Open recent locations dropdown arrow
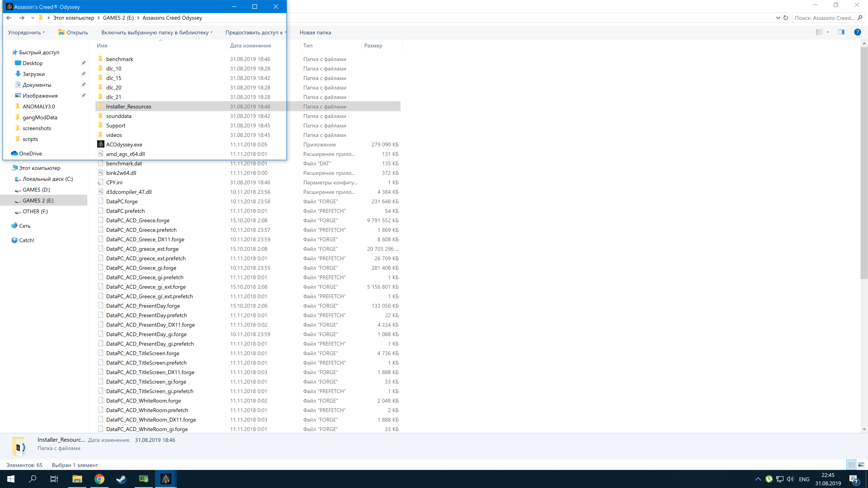This screenshot has height=488, width=868. 32,18
